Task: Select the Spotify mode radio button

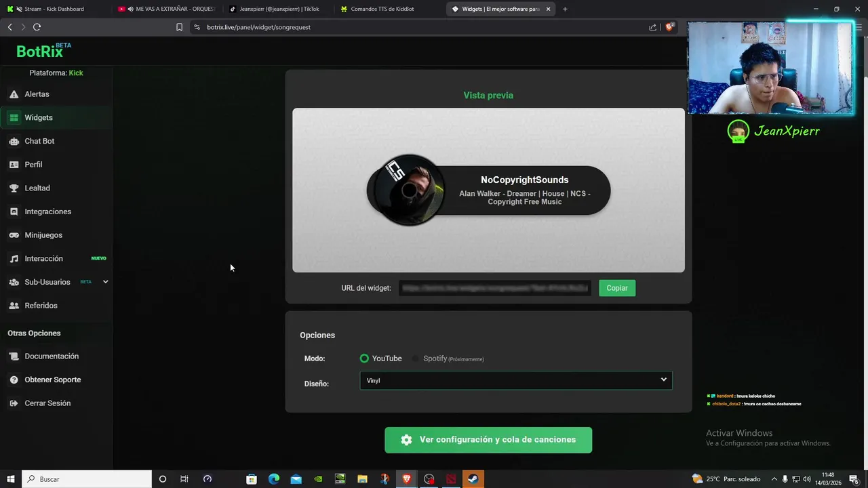Action: click(416, 359)
